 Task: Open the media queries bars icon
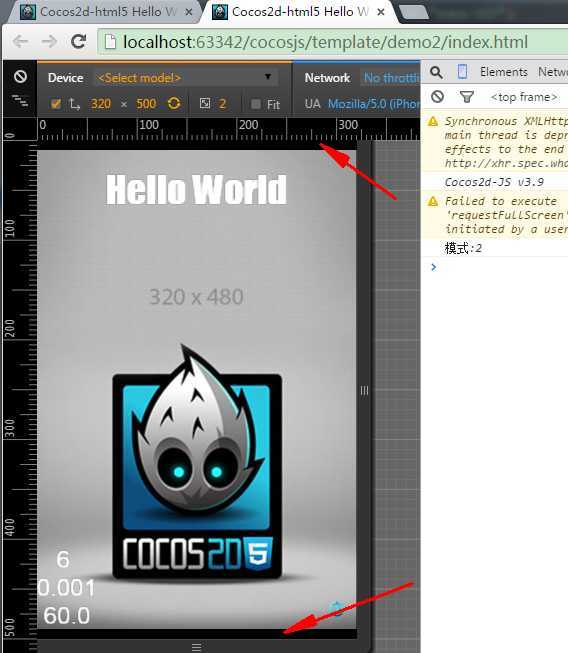coord(20,100)
